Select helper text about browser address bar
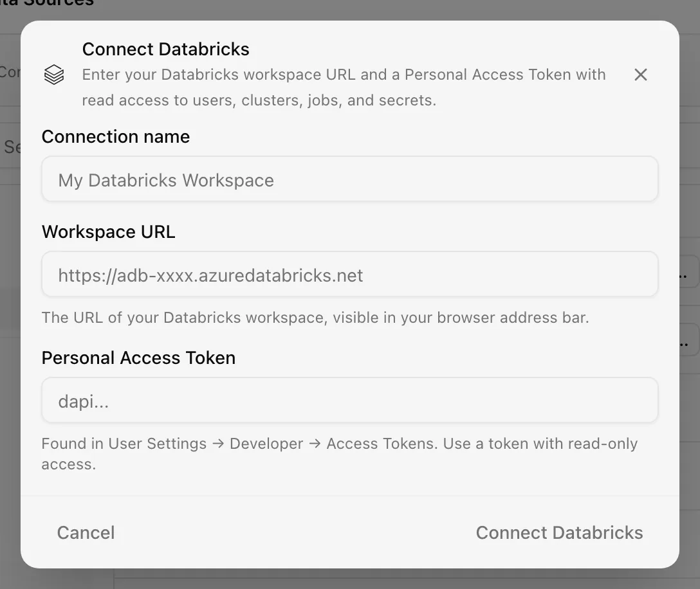This screenshot has height=589, width=700. 315,318
